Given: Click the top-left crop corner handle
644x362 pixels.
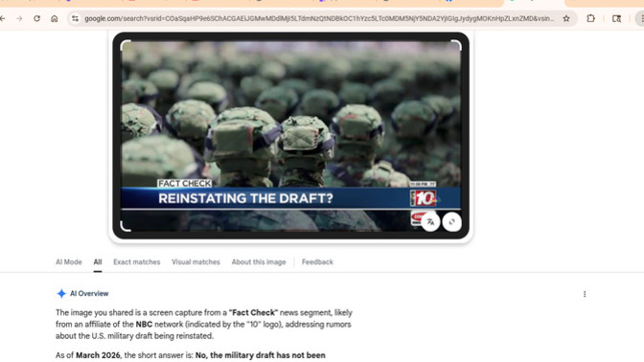Looking at the screenshot, I should (x=126, y=45).
